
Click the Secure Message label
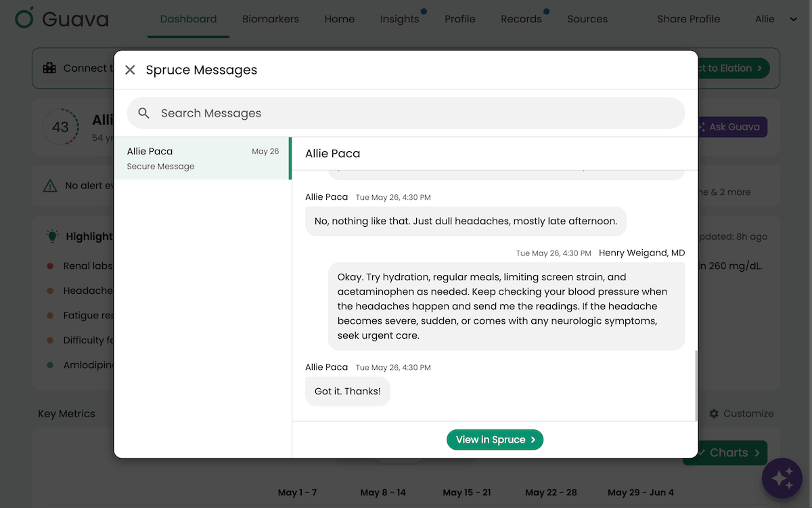tap(160, 167)
